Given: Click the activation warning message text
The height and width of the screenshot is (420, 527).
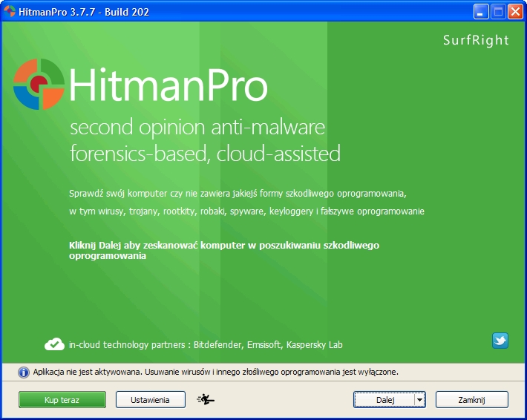Looking at the screenshot, I should tap(215, 372).
